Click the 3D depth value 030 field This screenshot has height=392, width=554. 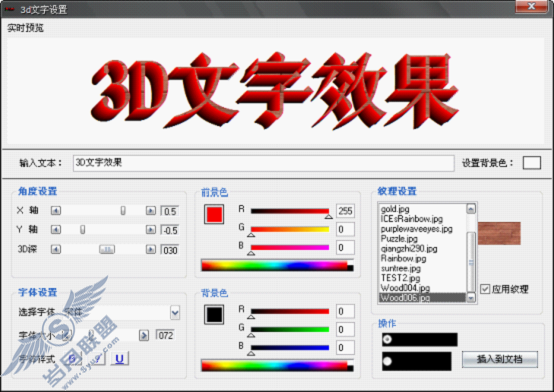coord(170,250)
